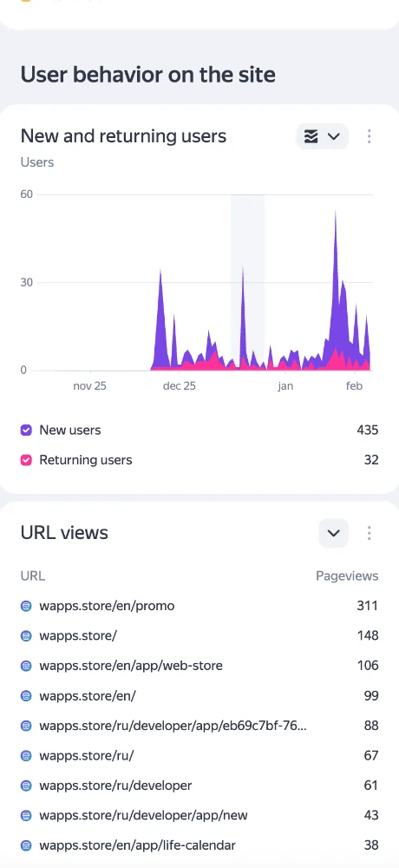Image resolution: width=399 pixels, height=868 pixels.
Task: Open the wapps.store/ root URL link
Action: pyautogui.click(x=78, y=636)
